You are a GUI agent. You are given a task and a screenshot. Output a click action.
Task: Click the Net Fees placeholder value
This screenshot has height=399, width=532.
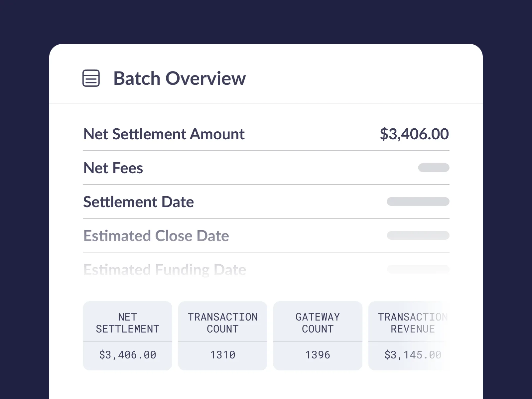[434, 168]
